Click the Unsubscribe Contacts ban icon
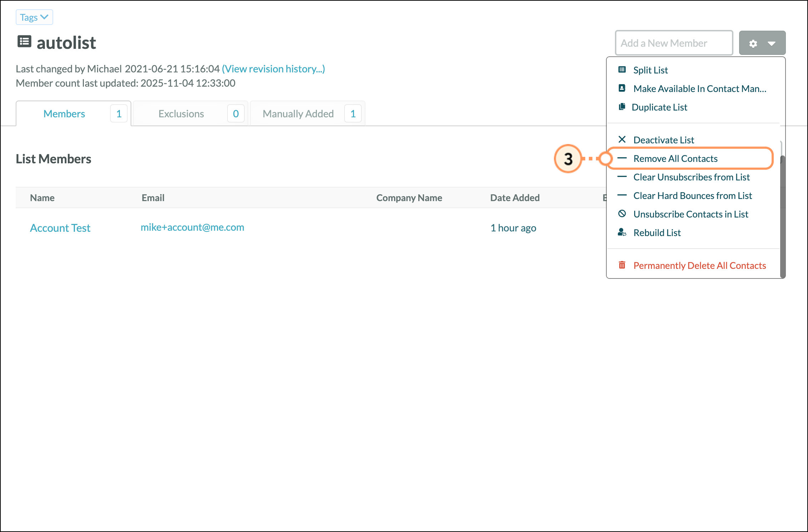808x532 pixels. 622,214
